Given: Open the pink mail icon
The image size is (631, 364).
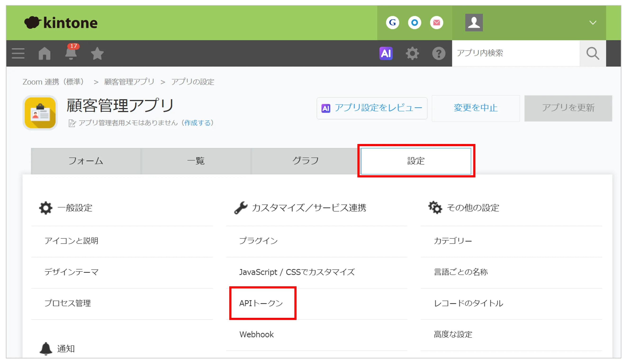Looking at the screenshot, I should (436, 23).
